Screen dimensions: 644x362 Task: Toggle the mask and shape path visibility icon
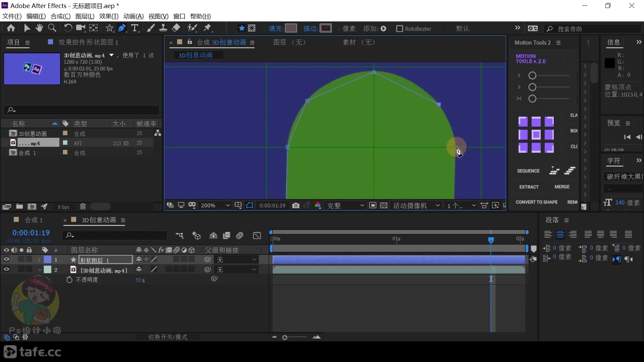click(x=250, y=205)
